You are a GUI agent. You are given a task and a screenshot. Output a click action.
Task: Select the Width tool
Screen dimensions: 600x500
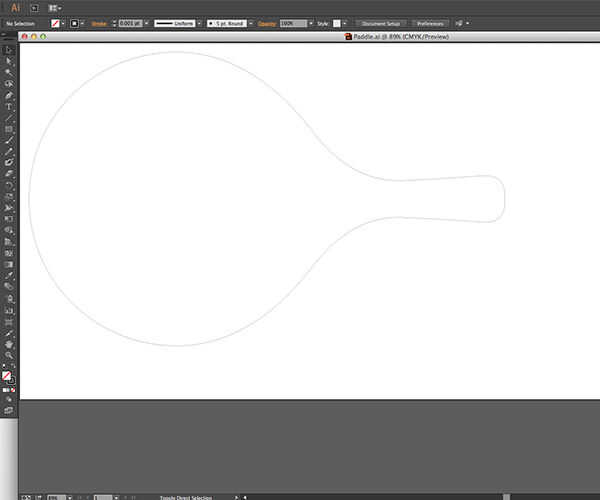8,208
